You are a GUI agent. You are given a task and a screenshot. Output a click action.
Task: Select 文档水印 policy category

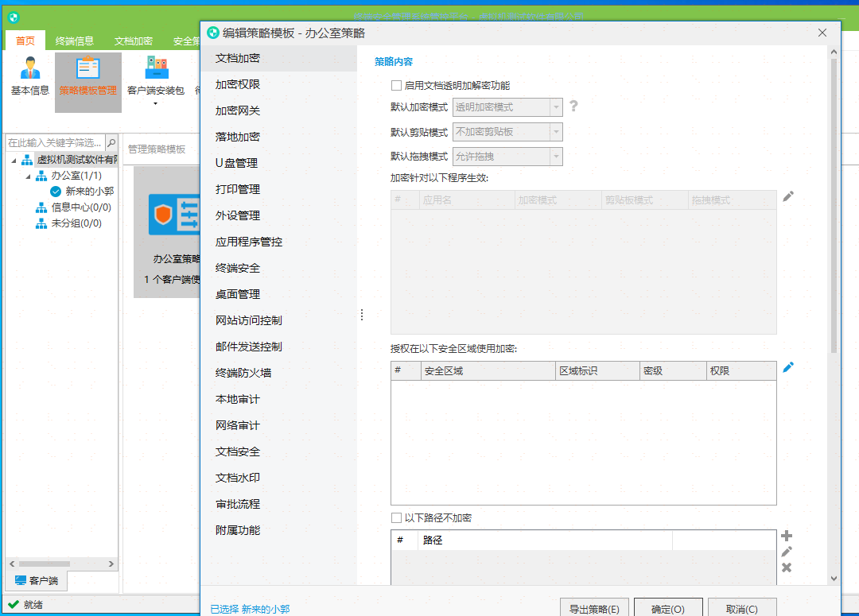point(279,478)
